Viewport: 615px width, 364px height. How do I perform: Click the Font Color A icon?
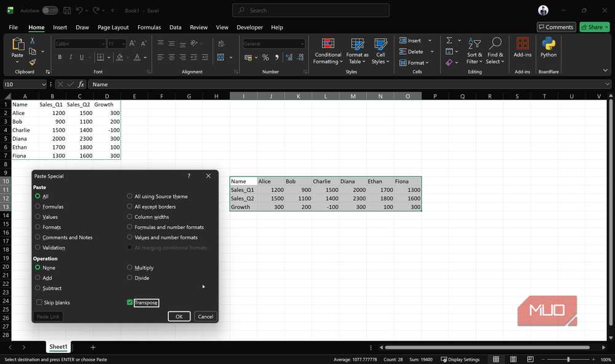point(137,57)
